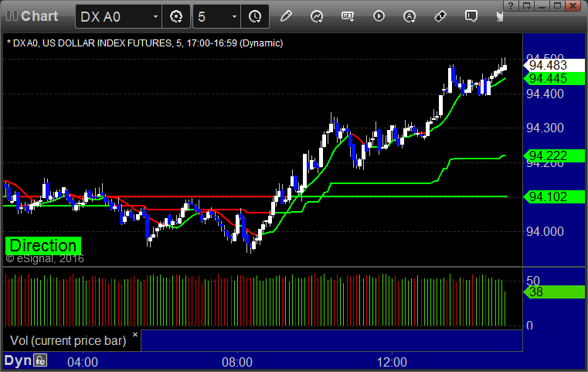588x372 pixels.
Task: Toggle the scale lock icon next to Dyn
Action: point(40,360)
